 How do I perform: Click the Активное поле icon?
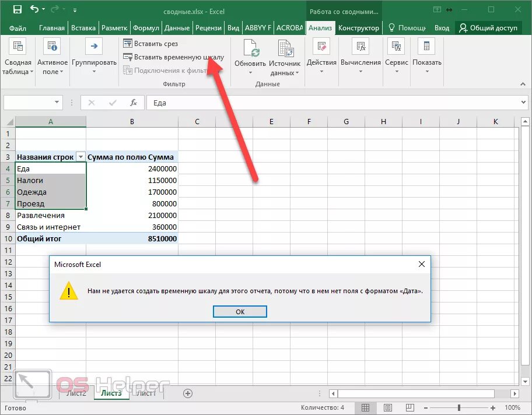pos(52,46)
